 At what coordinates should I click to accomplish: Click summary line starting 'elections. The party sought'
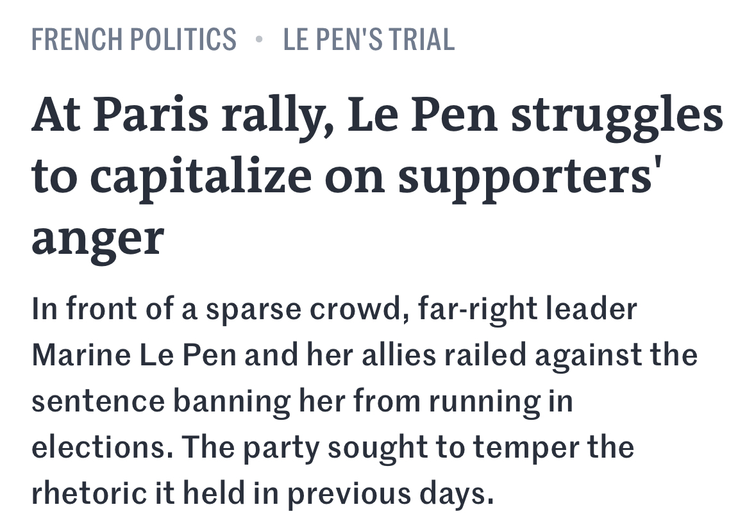coord(333,447)
